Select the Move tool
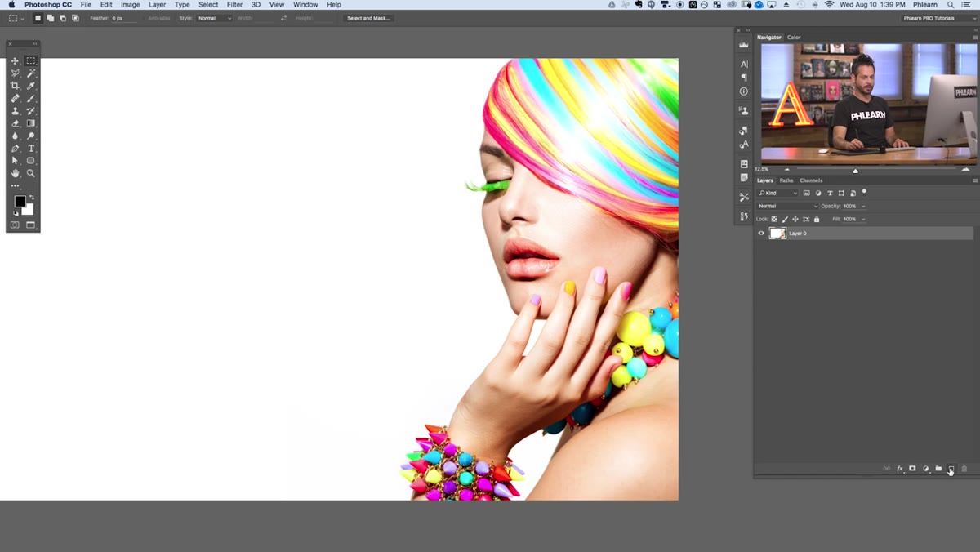This screenshot has height=552, width=980. coord(15,61)
